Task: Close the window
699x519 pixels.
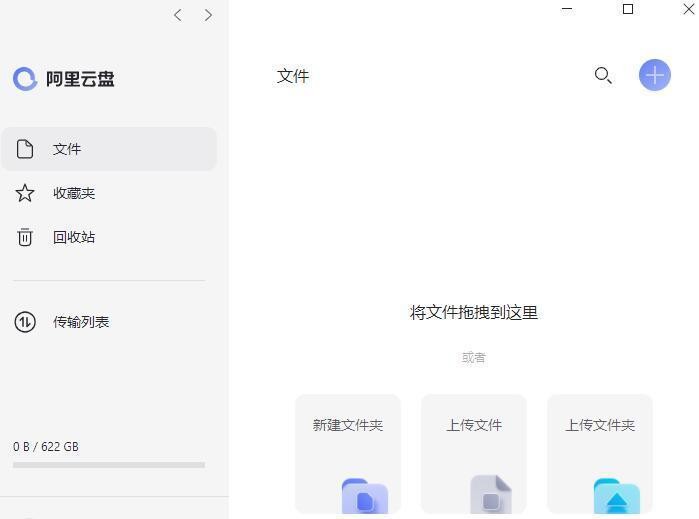Action: click(689, 9)
